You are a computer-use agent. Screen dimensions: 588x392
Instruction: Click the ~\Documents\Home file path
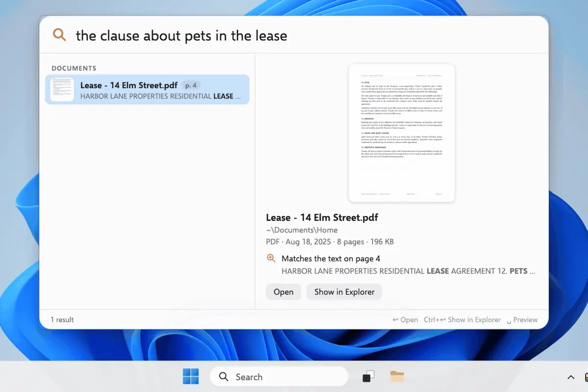point(301,230)
